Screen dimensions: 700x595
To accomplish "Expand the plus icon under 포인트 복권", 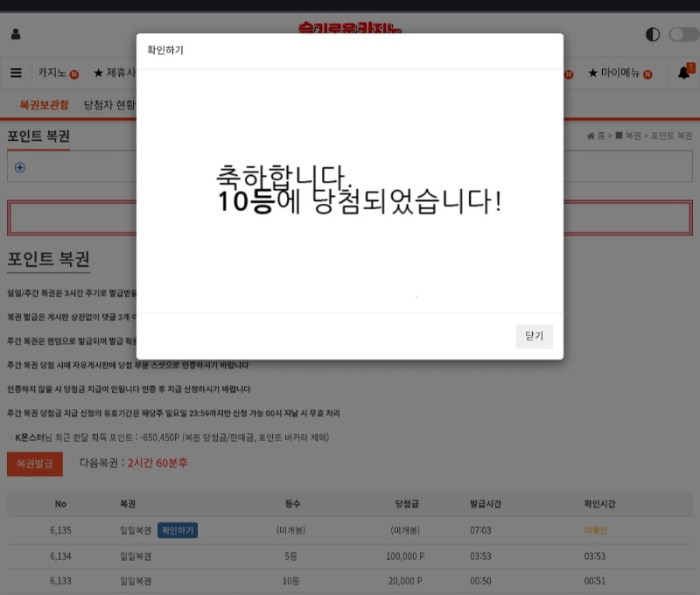I will (20, 168).
